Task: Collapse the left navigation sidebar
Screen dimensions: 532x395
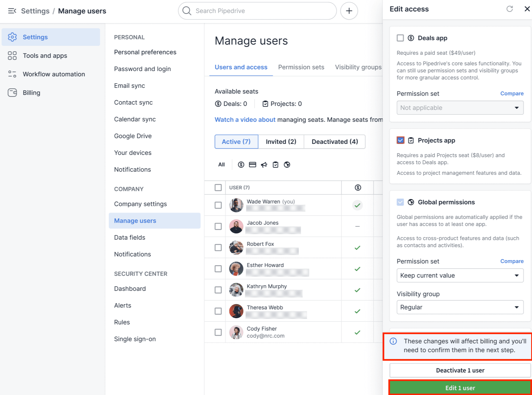Action: point(12,11)
